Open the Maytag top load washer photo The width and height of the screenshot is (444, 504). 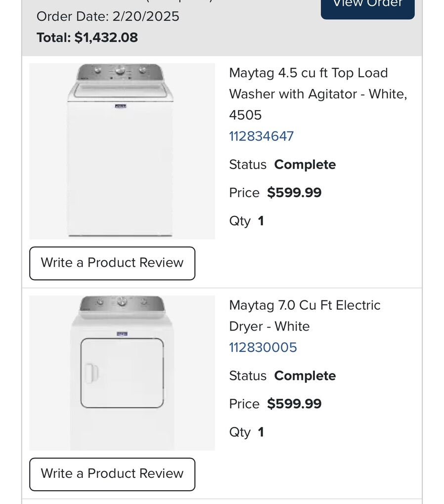point(122,151)
